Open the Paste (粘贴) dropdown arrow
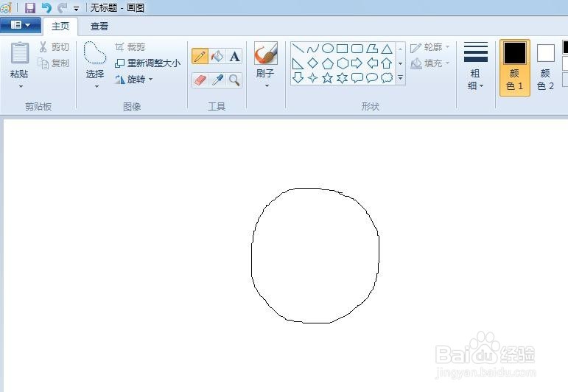Screen dimensions: 568x392 (x=21, y=87)
